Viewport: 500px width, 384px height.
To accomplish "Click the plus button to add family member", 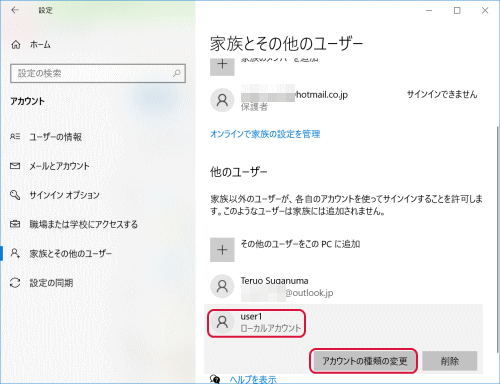I will (222, 66).
